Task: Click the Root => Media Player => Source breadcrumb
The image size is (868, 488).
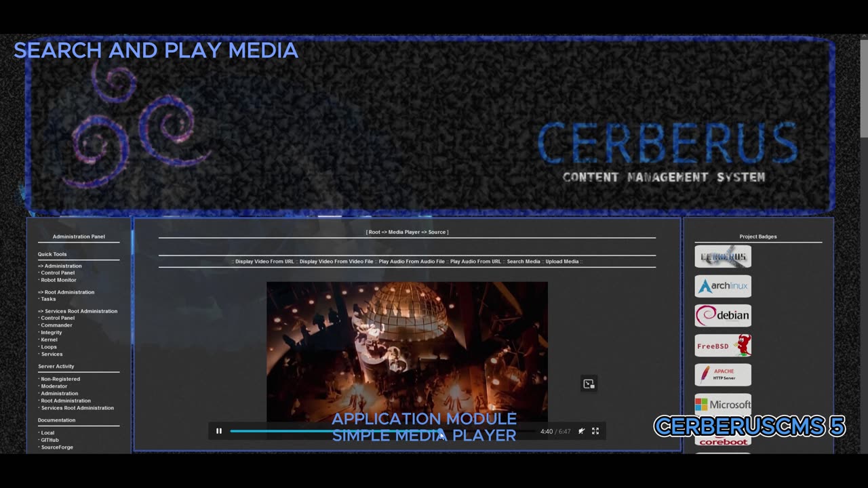Action: (x=407, y=232)
